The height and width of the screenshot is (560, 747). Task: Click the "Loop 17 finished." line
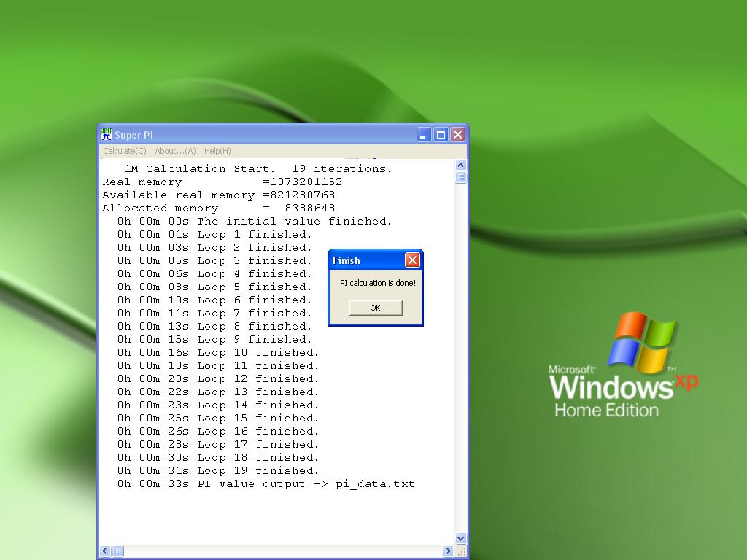pyautogui.click(x=218, y=444)
